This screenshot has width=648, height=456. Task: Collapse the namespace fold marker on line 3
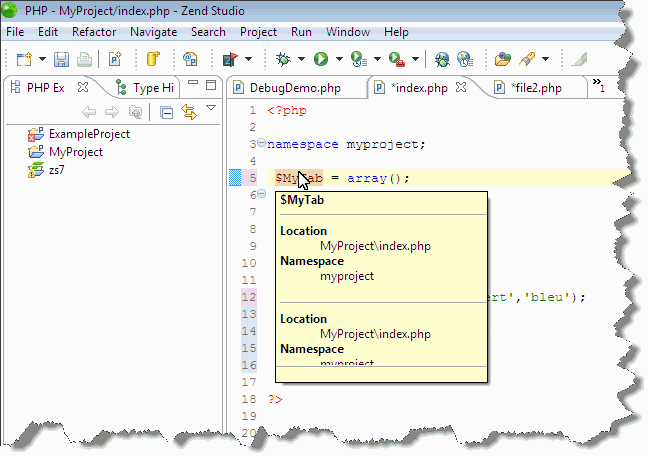[x=260, y=143]
